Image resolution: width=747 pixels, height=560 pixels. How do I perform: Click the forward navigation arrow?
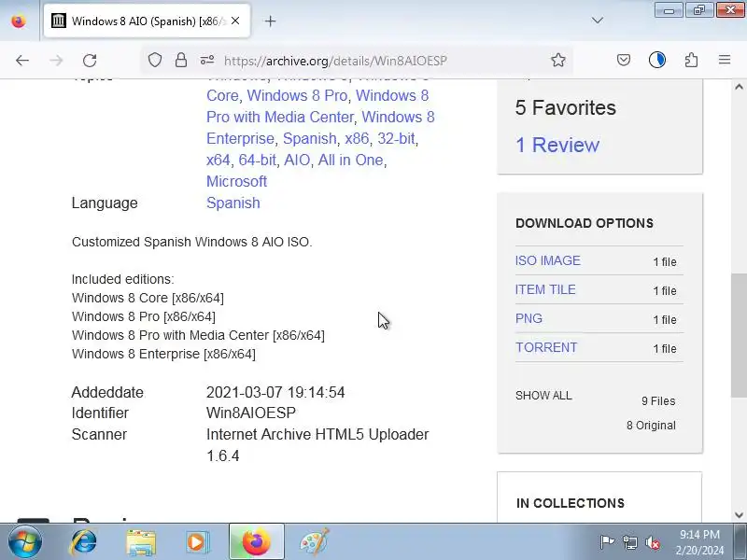coord(56,61)
